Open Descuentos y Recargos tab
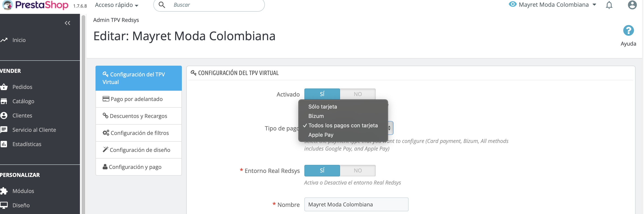Image resolution: width=644 pixels, height=214 pixels. [139, 116]
